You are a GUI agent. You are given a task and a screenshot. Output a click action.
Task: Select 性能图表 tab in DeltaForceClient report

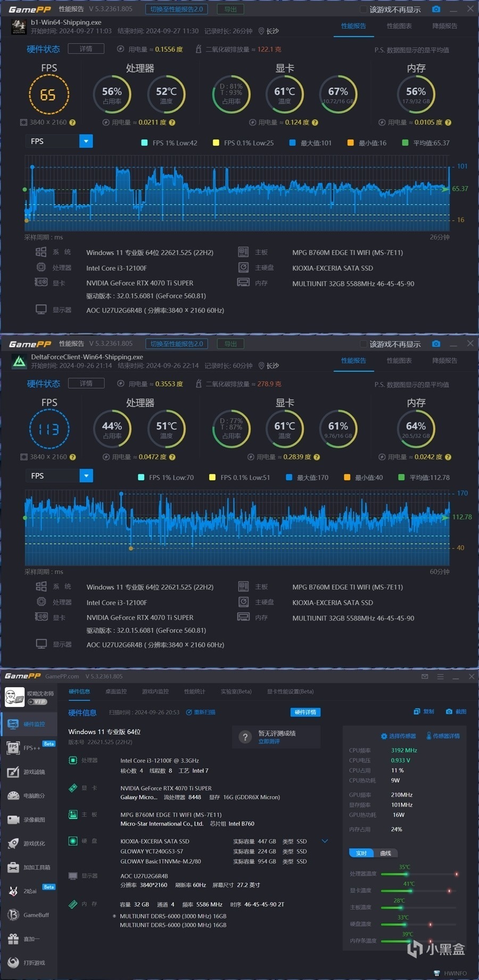click(x=399, y=360)
